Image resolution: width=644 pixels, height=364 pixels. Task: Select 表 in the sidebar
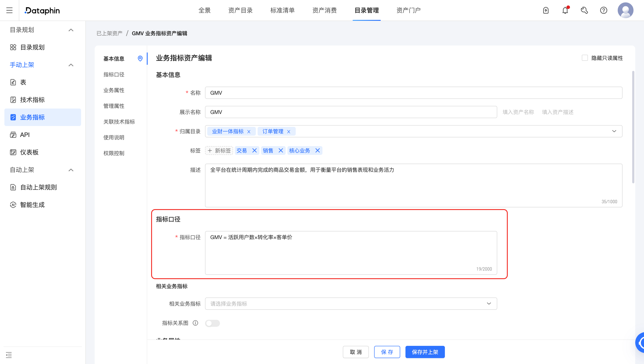[x=23, y=82]
